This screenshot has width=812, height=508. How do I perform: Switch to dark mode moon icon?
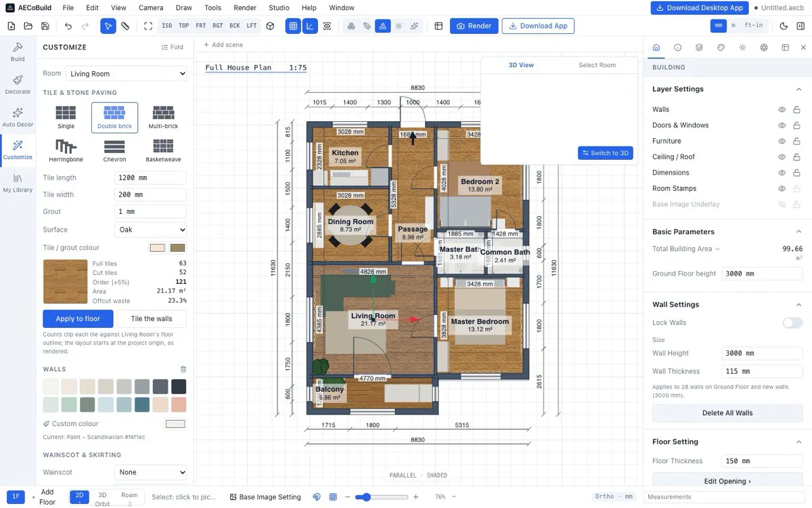[784, 26]
